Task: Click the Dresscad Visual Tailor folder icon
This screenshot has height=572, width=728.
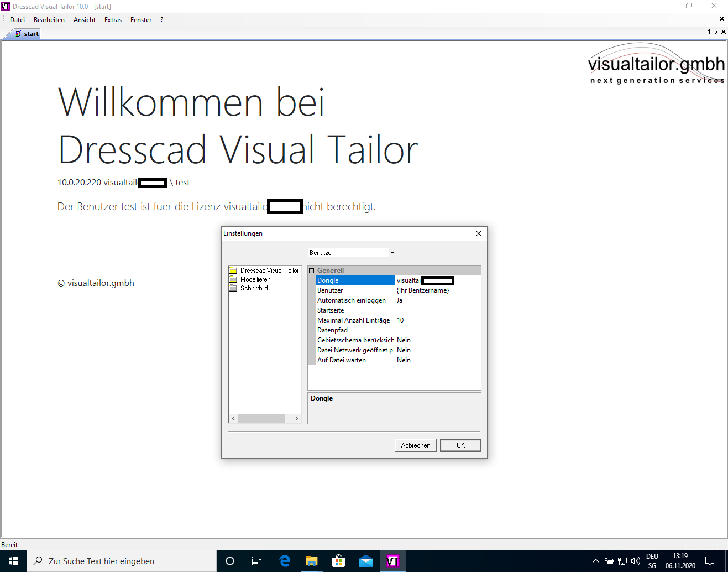Action: point(233,271)
